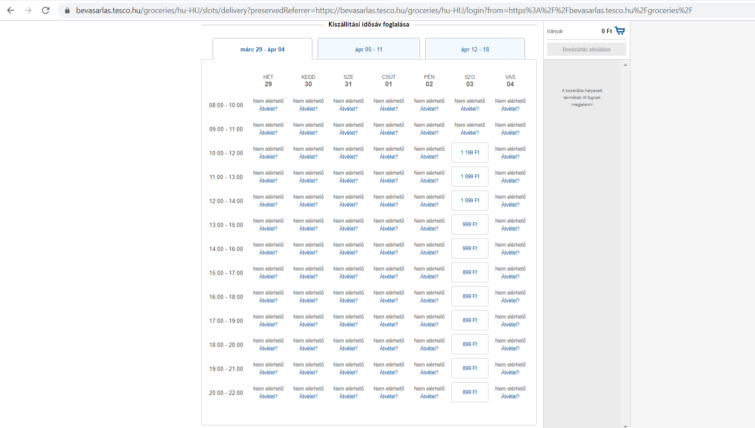This screenshot has width=755, height=428.
Task: Click Átvétel? link for Monday 08:00 - 10:00
Action: tap(268, 109)
